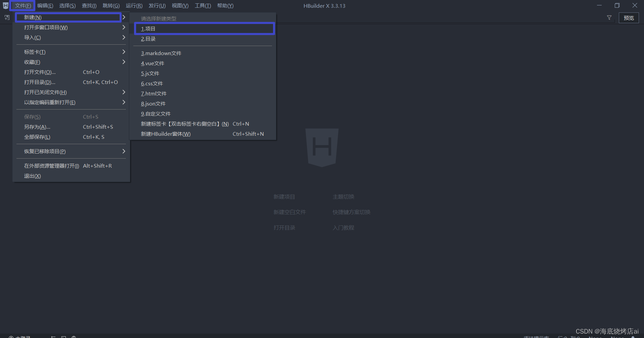This screenshot has width=644, height=338.
Task: Select 退出(X) to quit HBuilder X
Action: (71, 176)
